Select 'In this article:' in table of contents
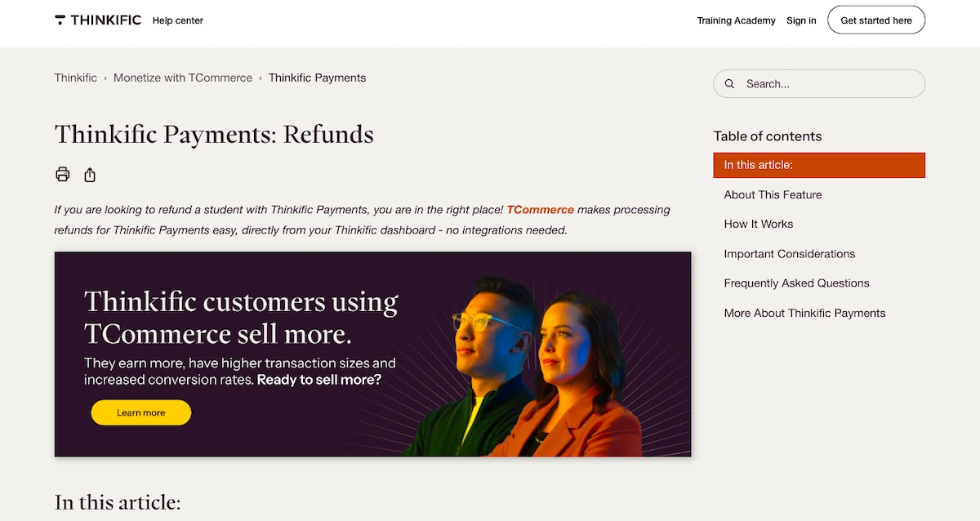 [x=819, y=165]
